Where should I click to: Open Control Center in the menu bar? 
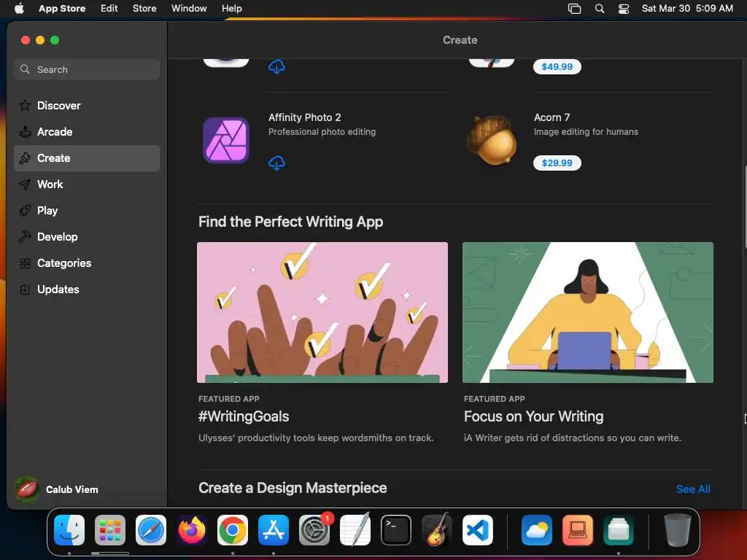coord(624,9)
